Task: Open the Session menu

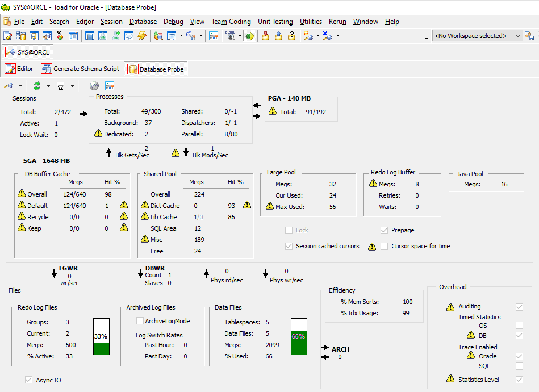Action: coord(111,22)
